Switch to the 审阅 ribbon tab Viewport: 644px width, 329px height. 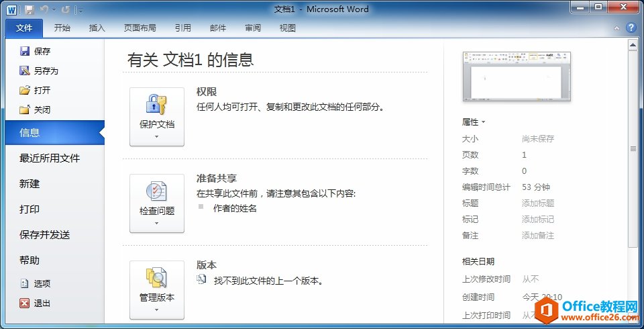pos(253,28)
